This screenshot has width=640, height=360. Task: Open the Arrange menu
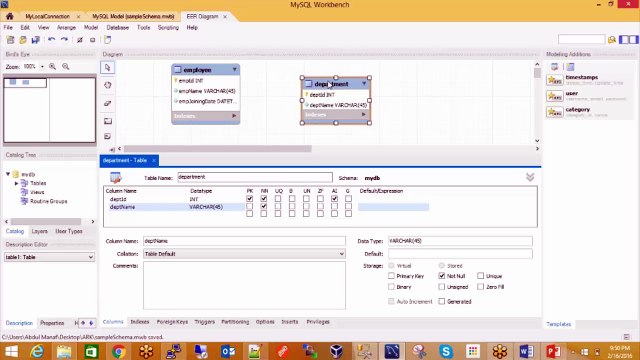click(66, 27)
